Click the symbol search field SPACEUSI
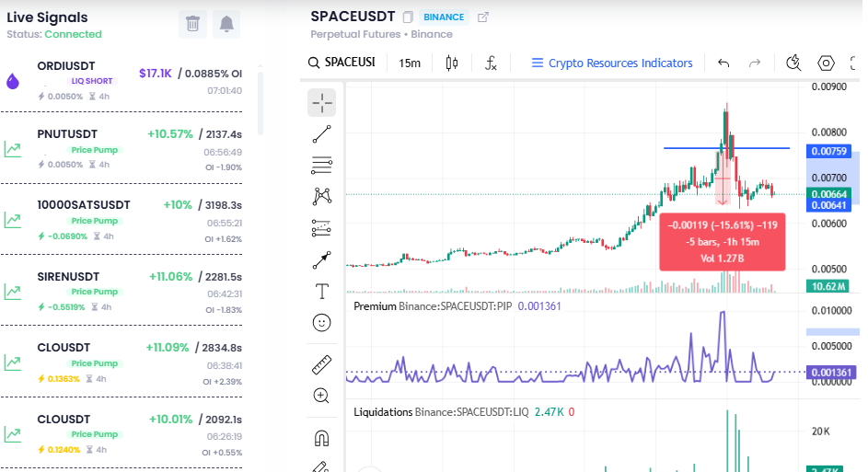Image resolution: width=868 pixels, height=472 pixels. coord(342,63)
